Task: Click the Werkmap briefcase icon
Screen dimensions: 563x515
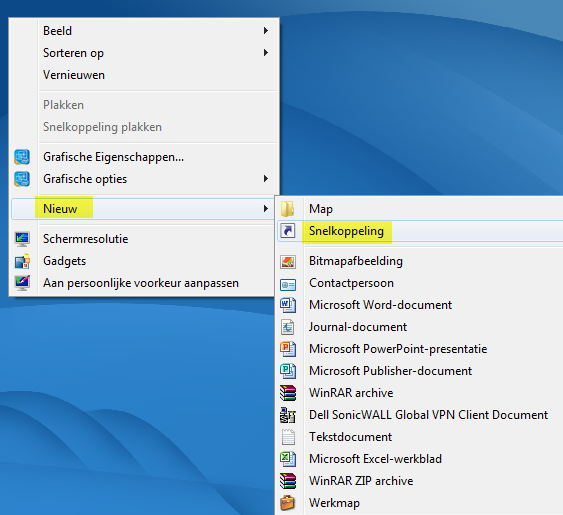Action: (x=288, y=502)
